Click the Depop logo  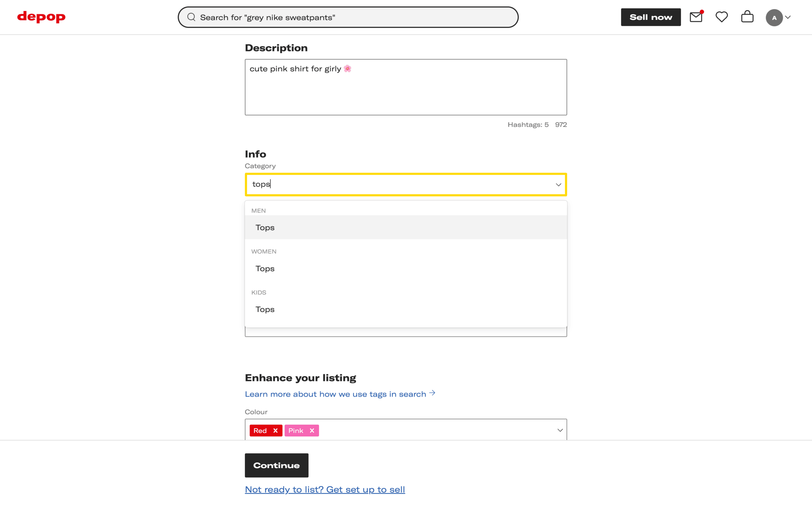tap(41, 17)
